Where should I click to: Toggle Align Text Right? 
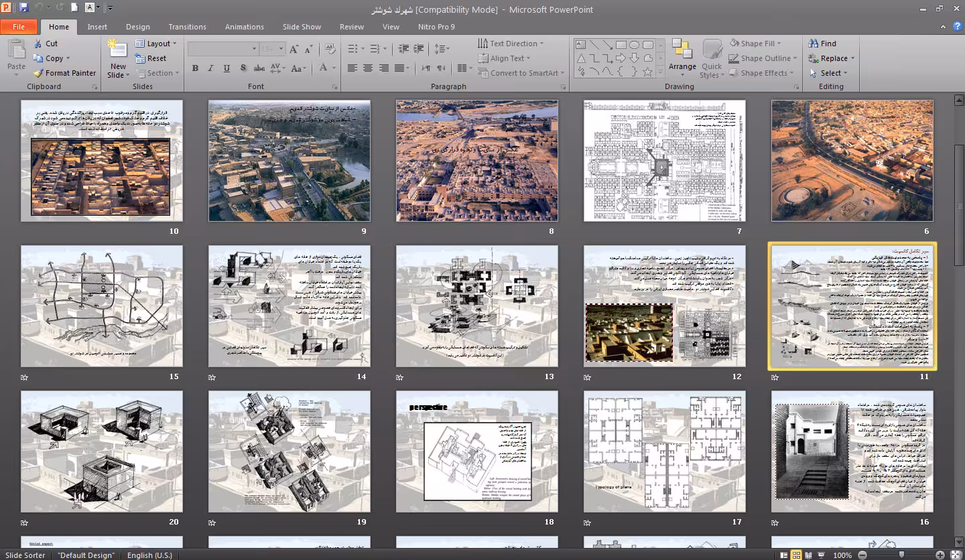coord(384,68)
